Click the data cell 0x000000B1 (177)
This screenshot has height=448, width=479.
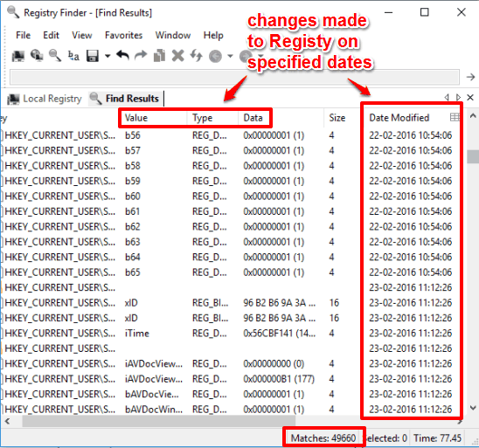279,379
